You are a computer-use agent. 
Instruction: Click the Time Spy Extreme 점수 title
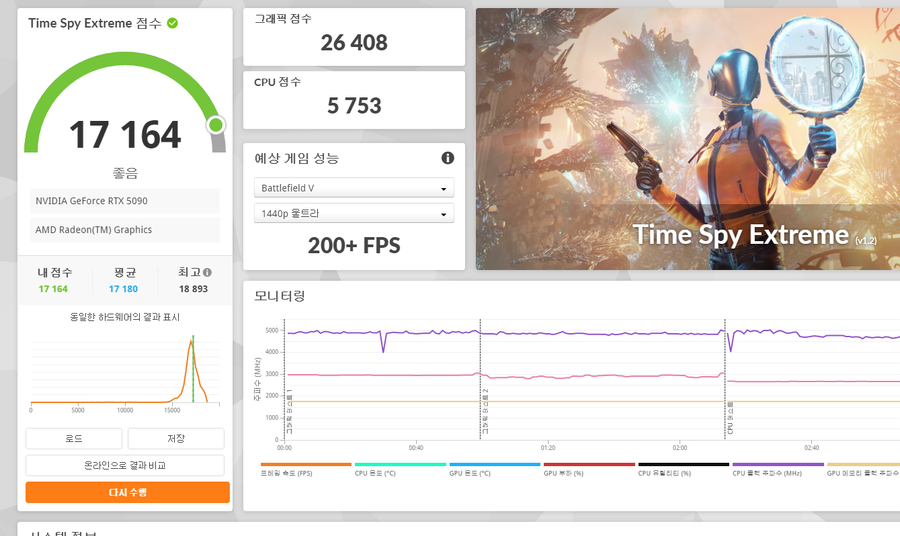pyautogui.click(x=95, y=23)
